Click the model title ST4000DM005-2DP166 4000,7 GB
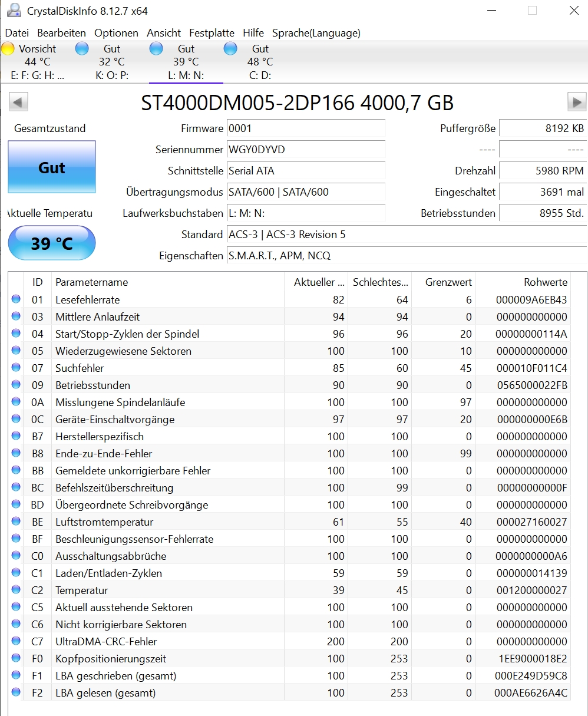Image resolution: width=588 pixels, height=716 pixels. point(297,103)
